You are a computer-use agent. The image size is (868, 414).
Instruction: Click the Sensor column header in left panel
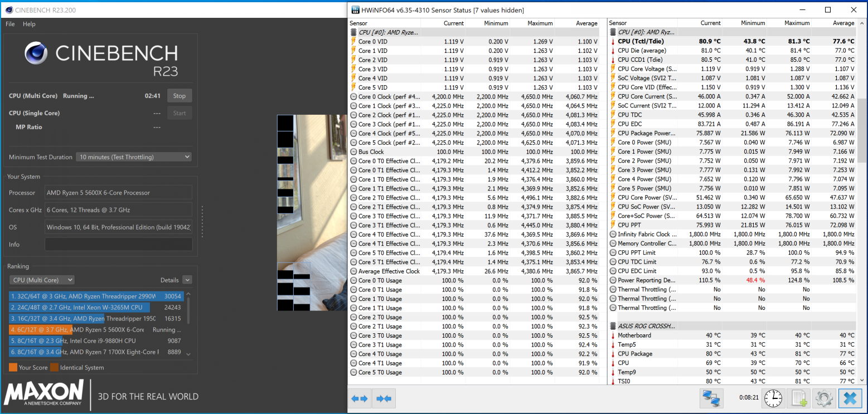(x=358, y=23)
